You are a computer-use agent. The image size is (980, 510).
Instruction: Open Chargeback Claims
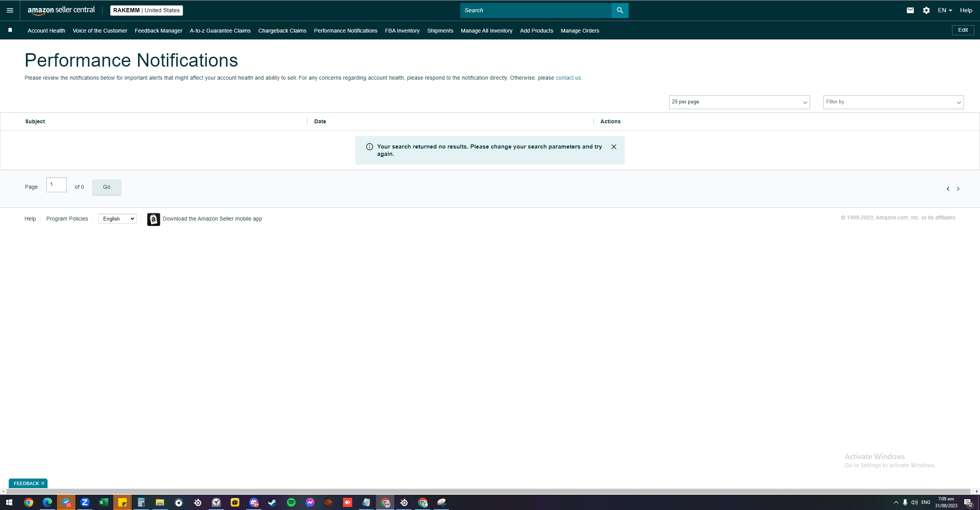pos(282,31)
